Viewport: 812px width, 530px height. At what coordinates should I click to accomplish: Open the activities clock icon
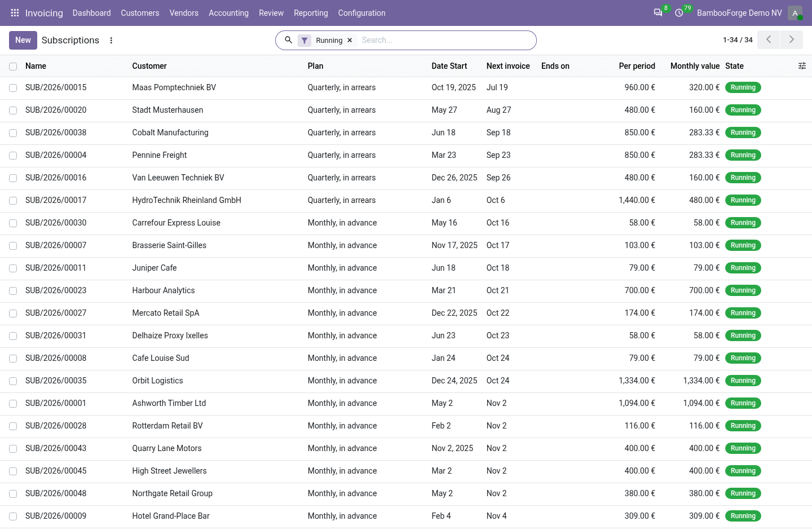click(x=679, y=12)
